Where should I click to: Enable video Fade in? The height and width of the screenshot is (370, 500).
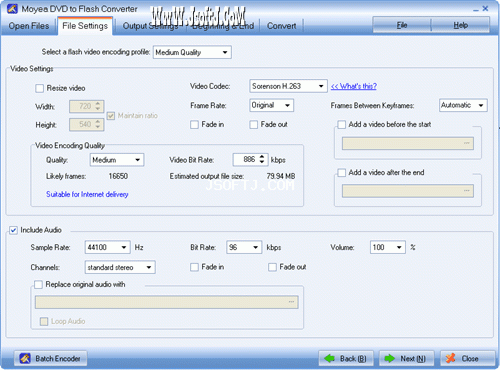[194, 125]
